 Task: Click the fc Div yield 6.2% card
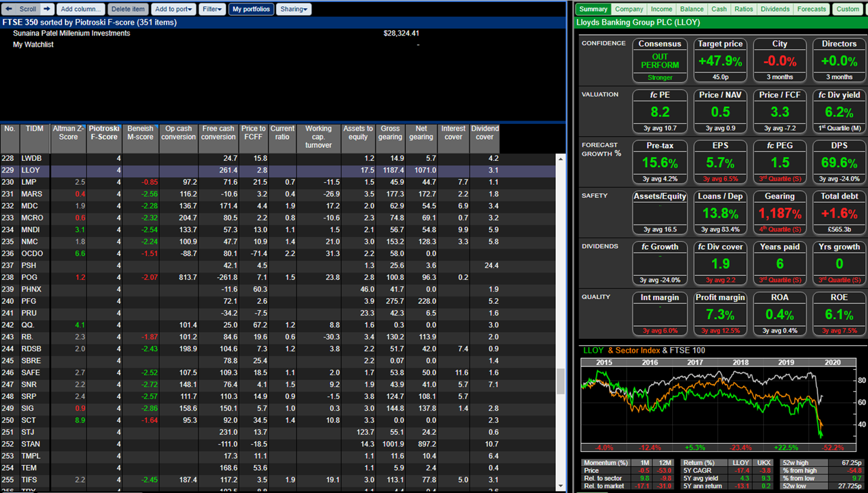click(x=839, y=111)
